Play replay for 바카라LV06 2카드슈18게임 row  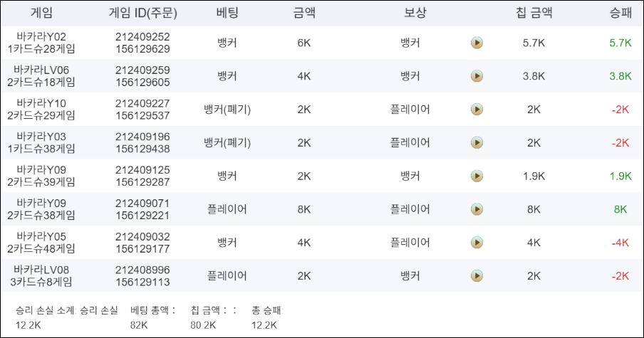click(x=477, y=76)
